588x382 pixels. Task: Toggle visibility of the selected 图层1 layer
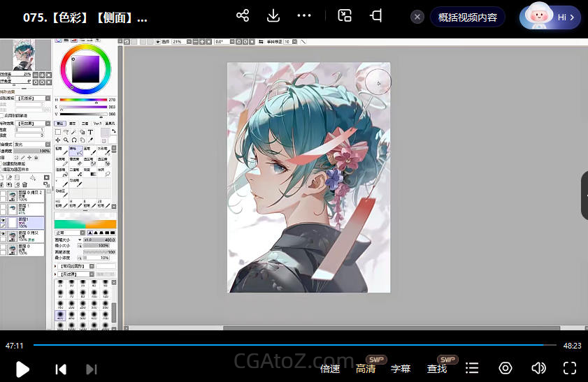pyautogui.click(x=3, y=220)
